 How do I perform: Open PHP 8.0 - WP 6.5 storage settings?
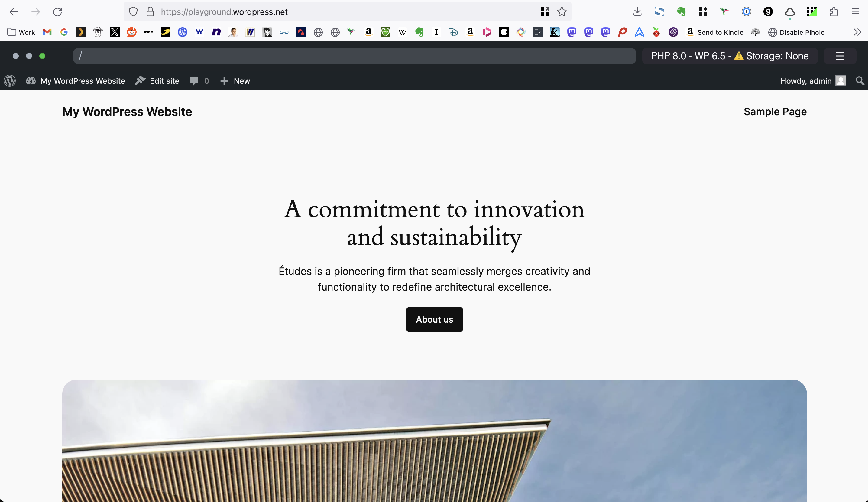730,56
